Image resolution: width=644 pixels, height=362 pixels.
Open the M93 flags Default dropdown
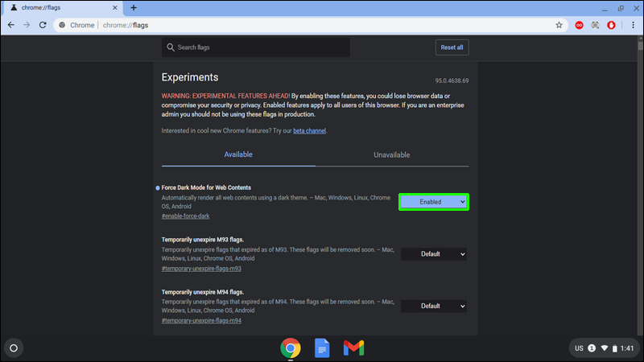[x=434, y=254]
